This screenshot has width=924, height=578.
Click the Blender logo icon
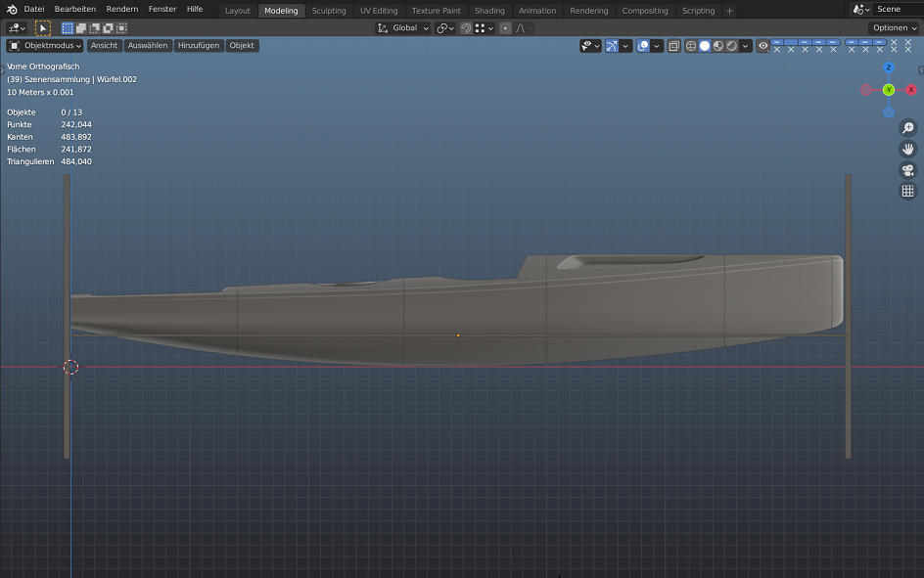tap(12, 9)
